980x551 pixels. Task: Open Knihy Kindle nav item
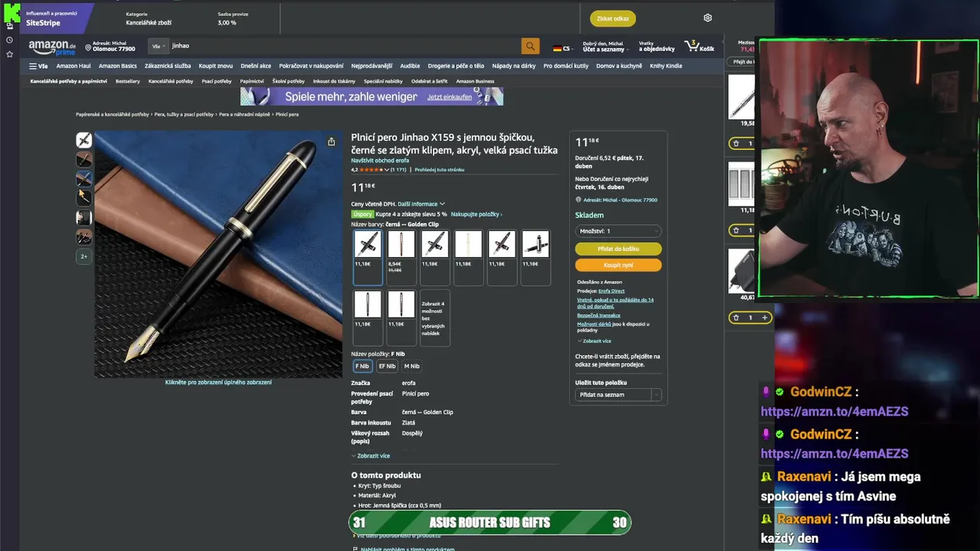point(666,66)
